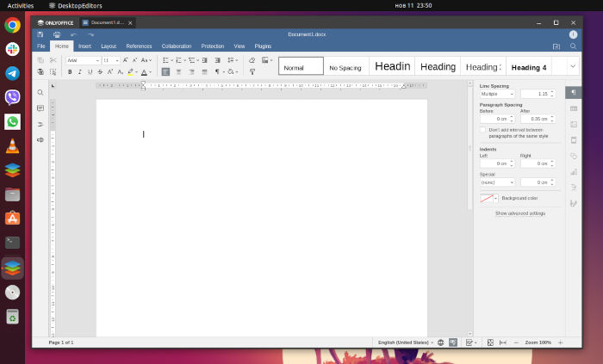The width and height of the screenshot is (603, 364).
Task: Open the Special indent (none) dropdown
Action: (x=497, y=182)
